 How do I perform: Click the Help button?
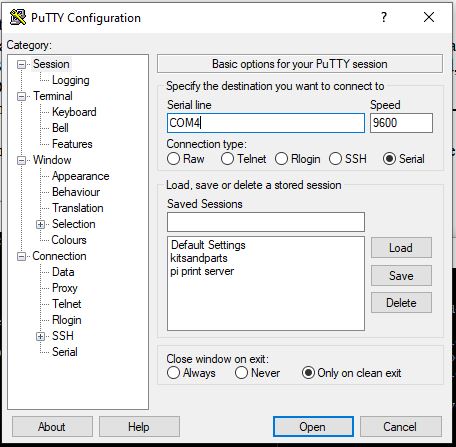click(139, 426)
